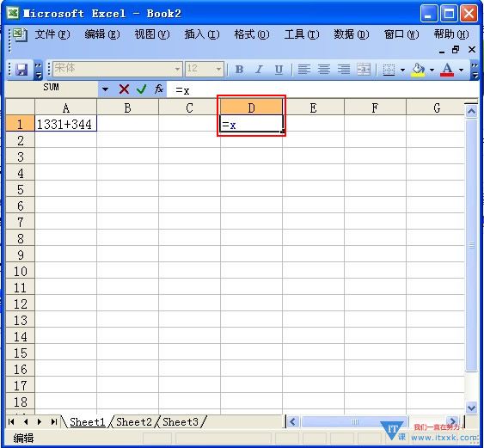Expand the font name dropdown

click(x=177, y=69)
